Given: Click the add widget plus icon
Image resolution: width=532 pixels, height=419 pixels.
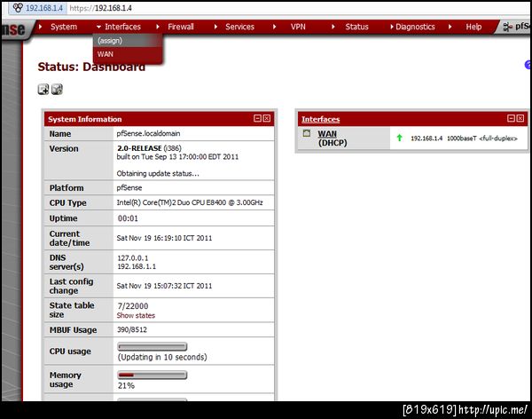Looking at the screenshot, I should point(43,89).
